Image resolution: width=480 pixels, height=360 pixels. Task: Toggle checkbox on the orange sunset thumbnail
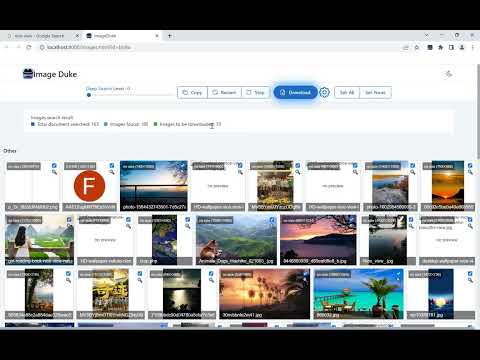point(470,165)
